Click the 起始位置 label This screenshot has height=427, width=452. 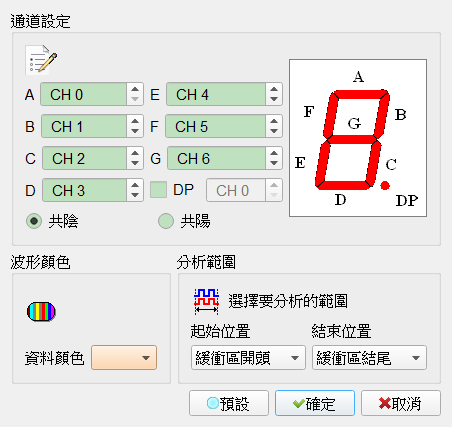[220, 331]
